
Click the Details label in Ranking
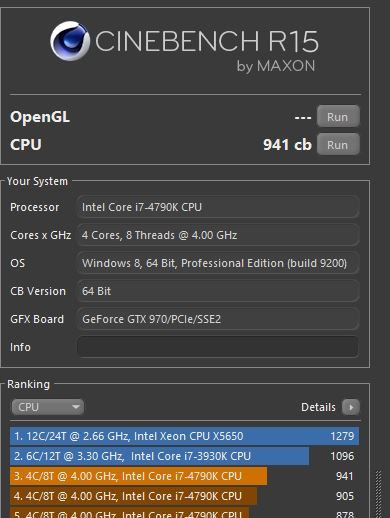coord(318,407)
